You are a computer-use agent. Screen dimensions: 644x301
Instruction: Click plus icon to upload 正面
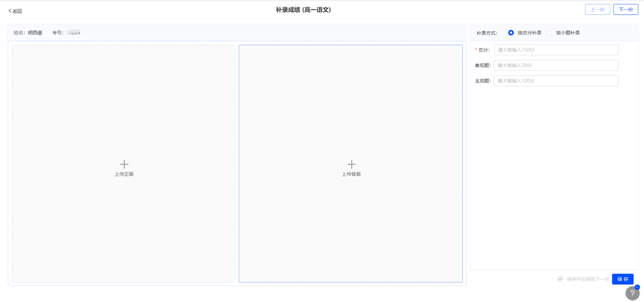pyautogui.click(x=124, y=164)
